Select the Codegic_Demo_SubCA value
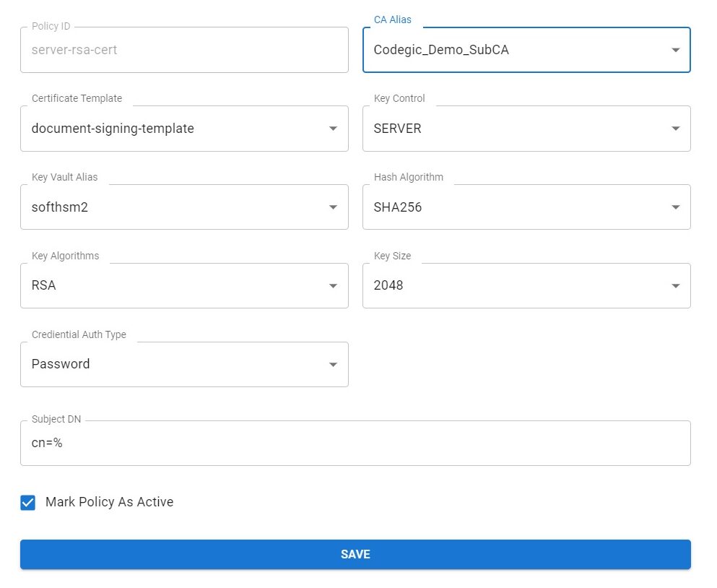The image size is (717, 588). (441, 50)
